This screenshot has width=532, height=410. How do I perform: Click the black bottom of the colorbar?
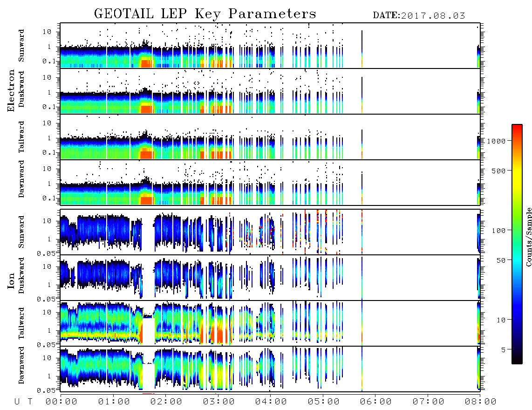517,360
